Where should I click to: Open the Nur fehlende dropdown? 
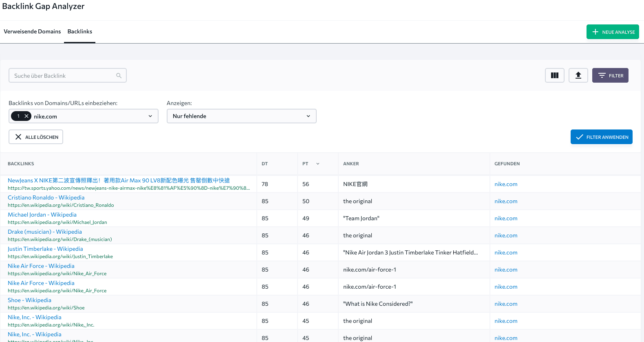(241, 116)
